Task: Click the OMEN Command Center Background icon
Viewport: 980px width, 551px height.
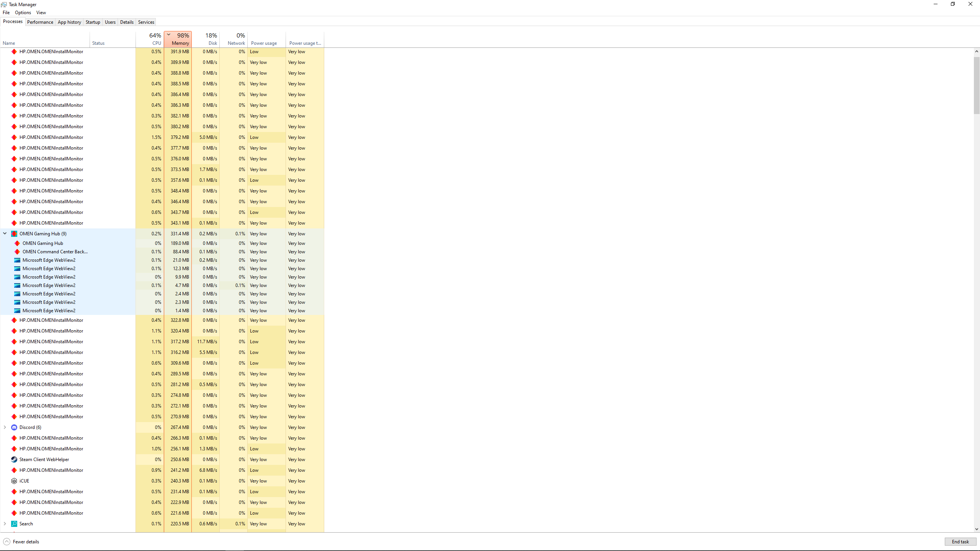Action: [17, 252]
